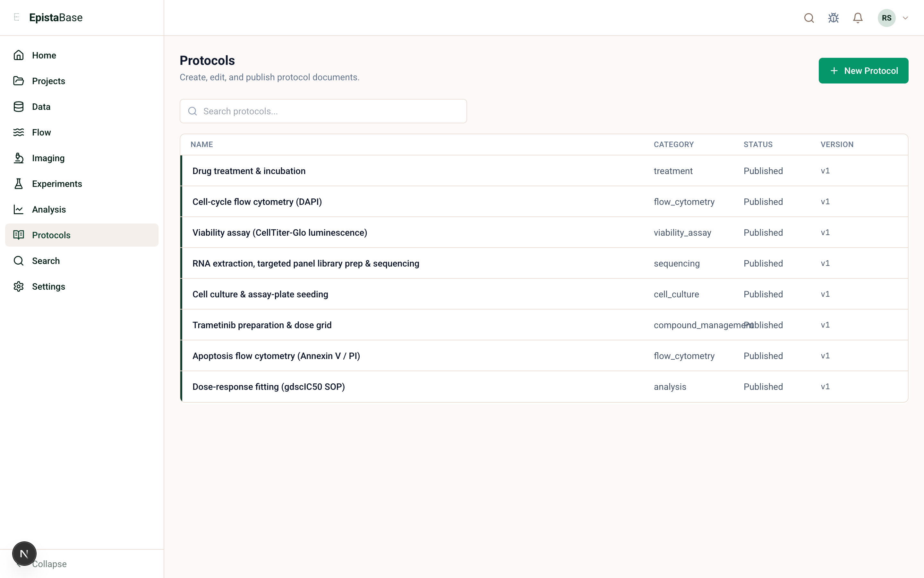Click the round N badge icon
Screen dimensions: 924x578
pos(24,554)
